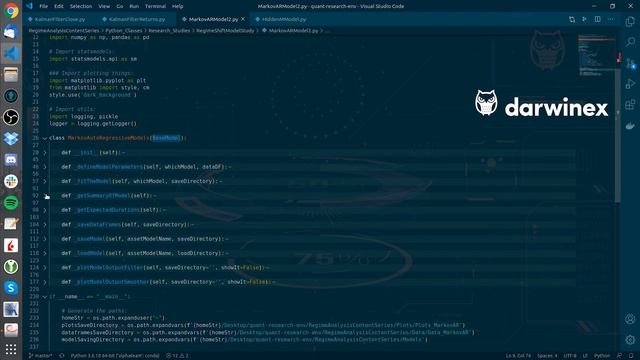Image resolution: width=640 pixels, height=360 pixels.
Task: Run the Python file with play icon
Action: click(584, 19)
